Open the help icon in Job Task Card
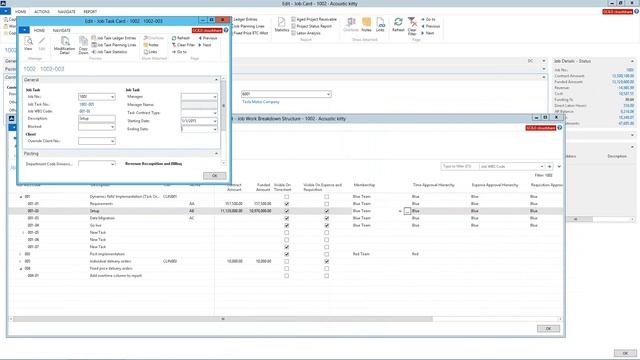 click(x=226, y=30)
